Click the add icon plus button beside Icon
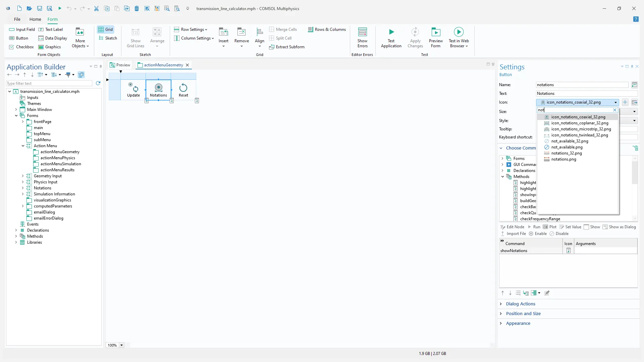The image size is (644, 362). (x=625, y=102)
